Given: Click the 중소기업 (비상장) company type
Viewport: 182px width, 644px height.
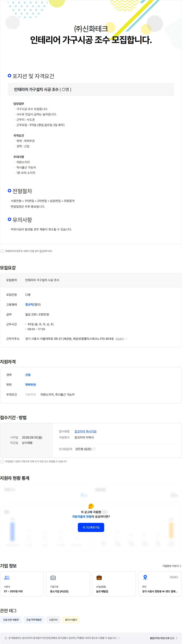Looking at the screenshot, I should (59, 591).
